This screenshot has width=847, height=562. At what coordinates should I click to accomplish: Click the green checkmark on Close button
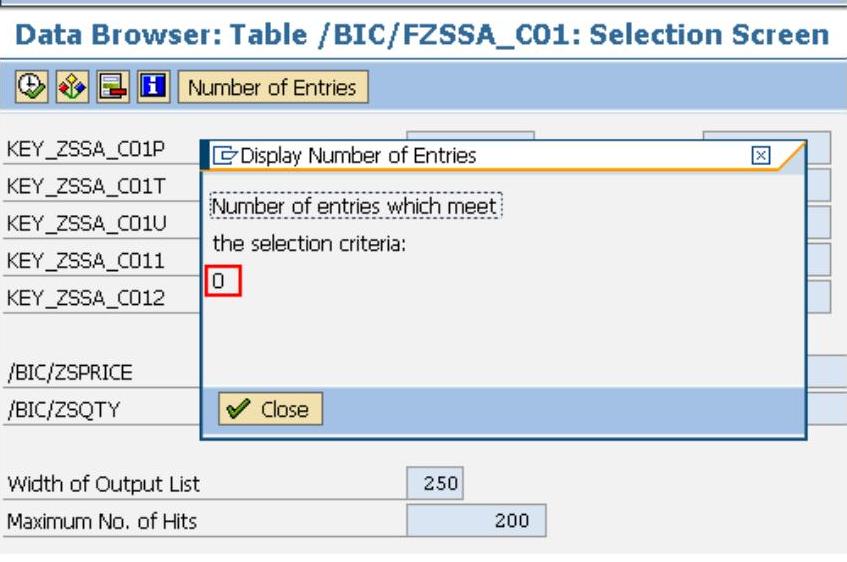point(237,409)
